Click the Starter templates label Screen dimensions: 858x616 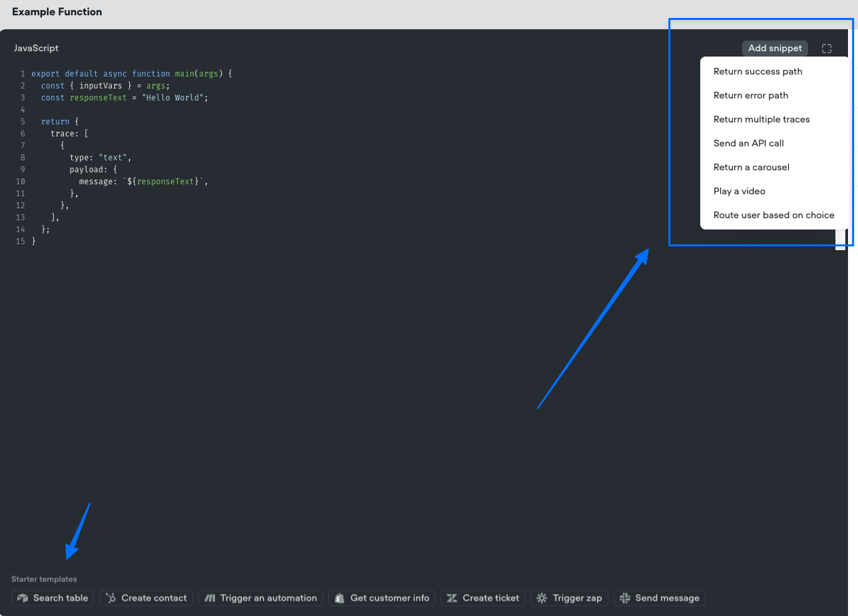44,579
